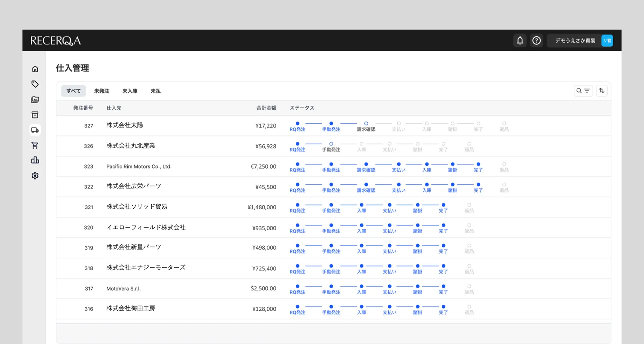Open the image gallery sidebar icon
644x344 pixels.
point(35,99)
